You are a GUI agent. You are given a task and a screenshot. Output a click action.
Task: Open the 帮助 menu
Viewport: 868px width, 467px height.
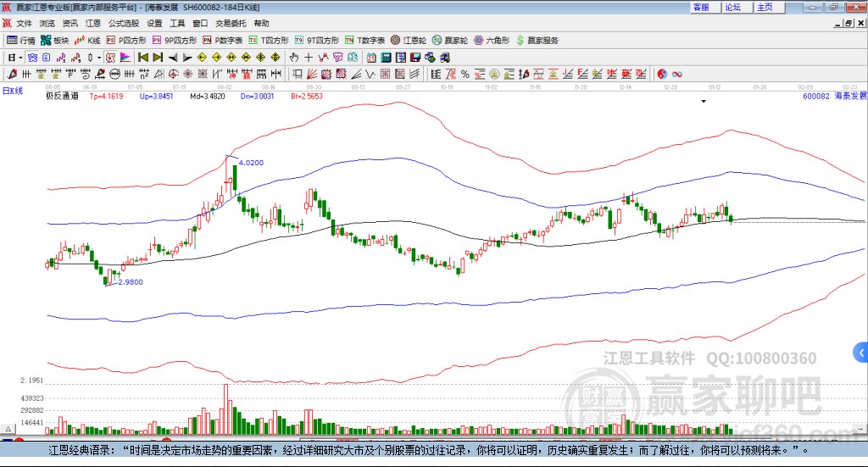click(x=261, y=23)
